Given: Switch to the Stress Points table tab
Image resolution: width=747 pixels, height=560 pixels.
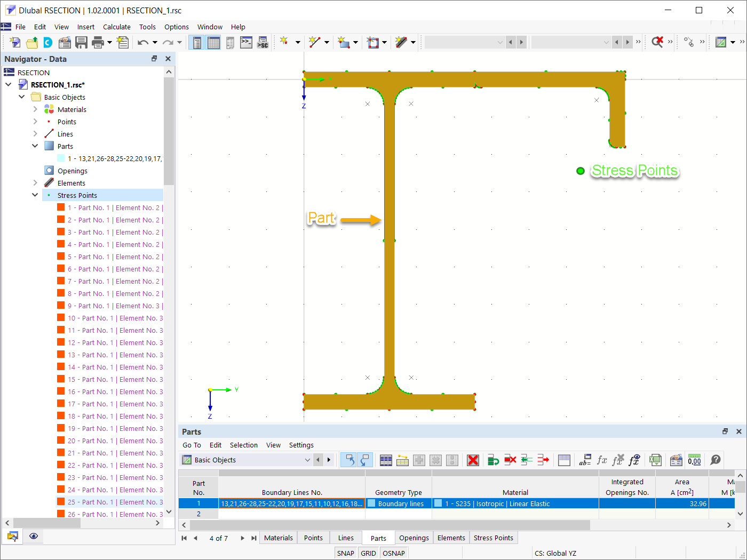Looking at the screenshot, I should 493,538.
